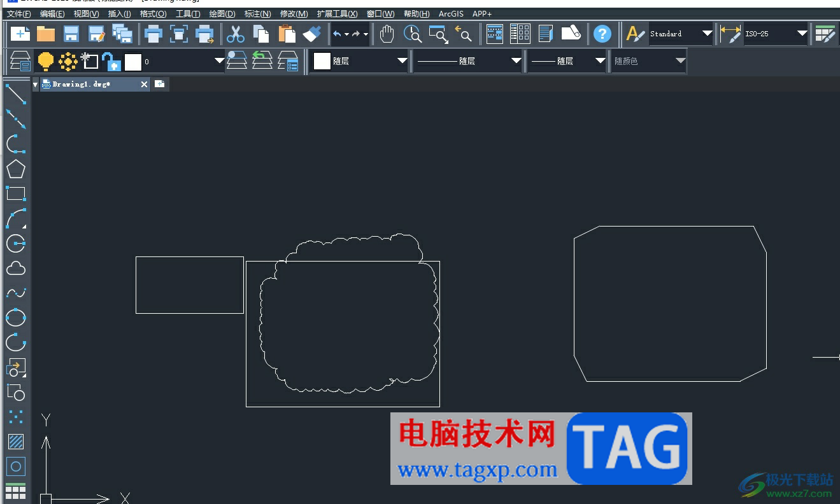The height and width of the screenshot is (504, 840).
Task: Select the Hatch tool
Action: pos(16,442)
